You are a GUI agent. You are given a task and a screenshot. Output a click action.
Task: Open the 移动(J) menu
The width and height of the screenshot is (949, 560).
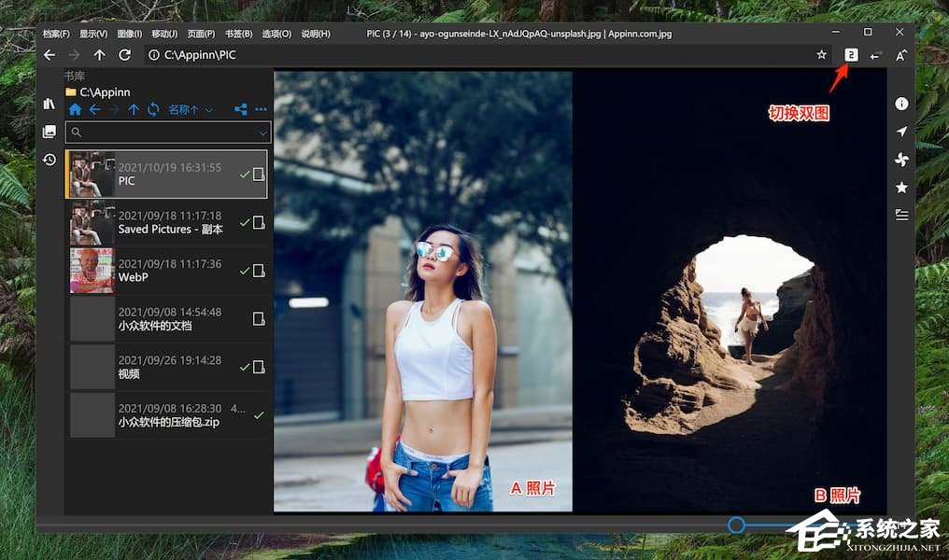[164, 34]
